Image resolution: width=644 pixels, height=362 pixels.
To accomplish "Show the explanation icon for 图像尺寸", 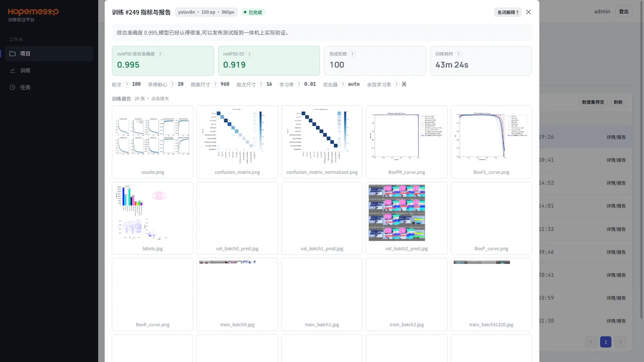I will point(215,85).
